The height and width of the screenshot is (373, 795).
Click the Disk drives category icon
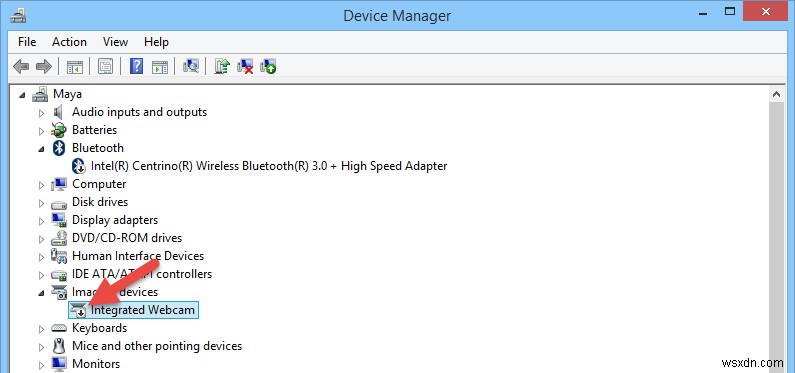coord(59,204)
